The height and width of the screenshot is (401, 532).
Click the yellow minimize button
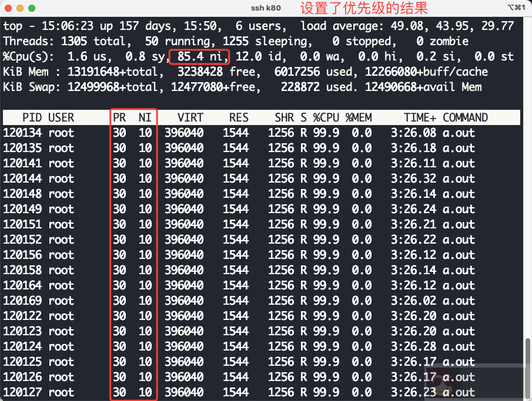(x=19, y=9)
